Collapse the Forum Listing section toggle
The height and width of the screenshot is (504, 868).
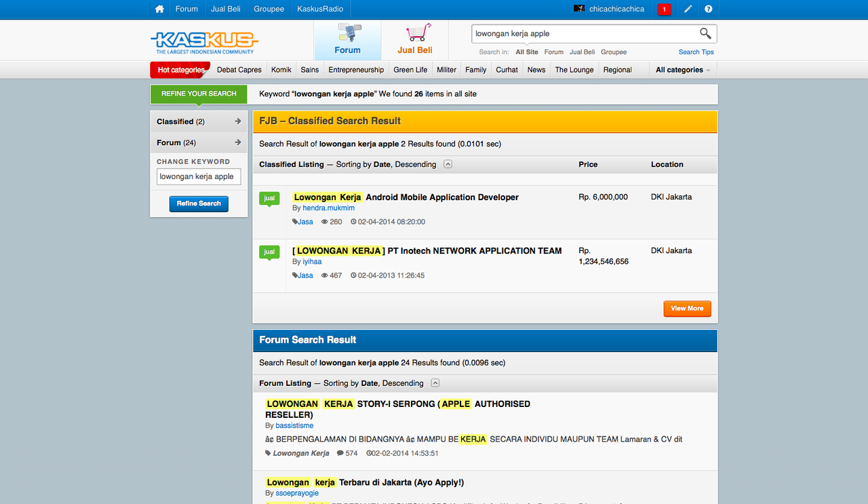(435, 383)
